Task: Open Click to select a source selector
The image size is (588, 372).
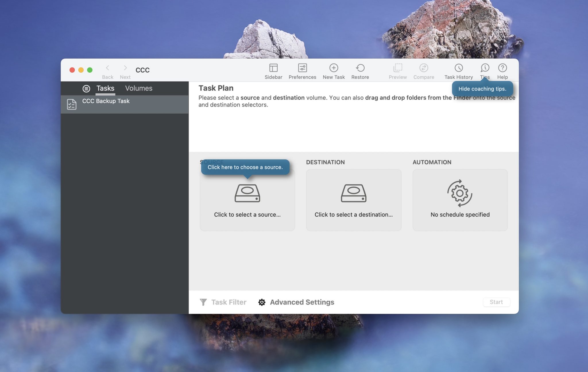Action: tap(247, 200)
